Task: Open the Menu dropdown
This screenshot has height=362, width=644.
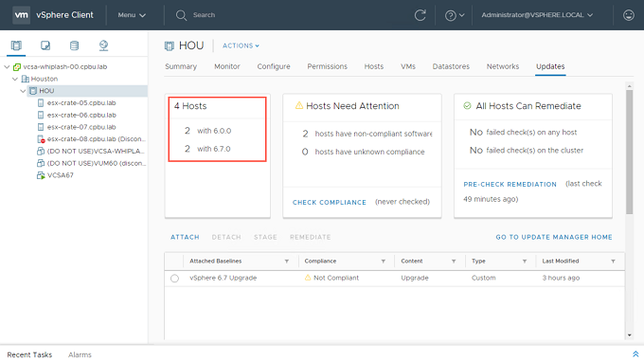Action: pyautogui.click(x=132, y=15)
